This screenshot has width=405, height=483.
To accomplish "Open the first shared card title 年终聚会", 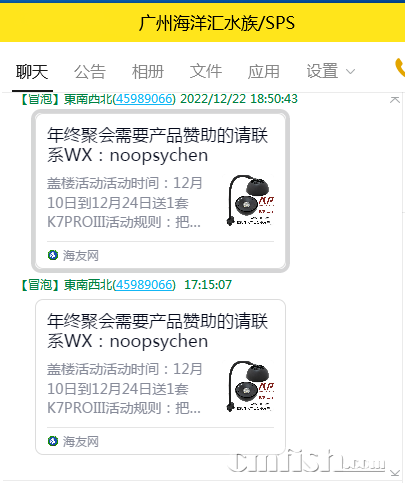I will pos(157,145).
